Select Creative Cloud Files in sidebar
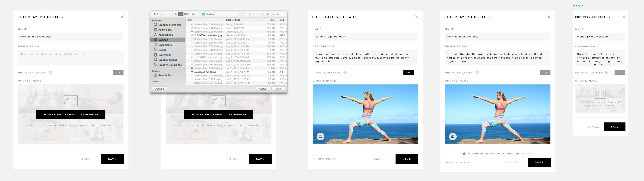 170,65
